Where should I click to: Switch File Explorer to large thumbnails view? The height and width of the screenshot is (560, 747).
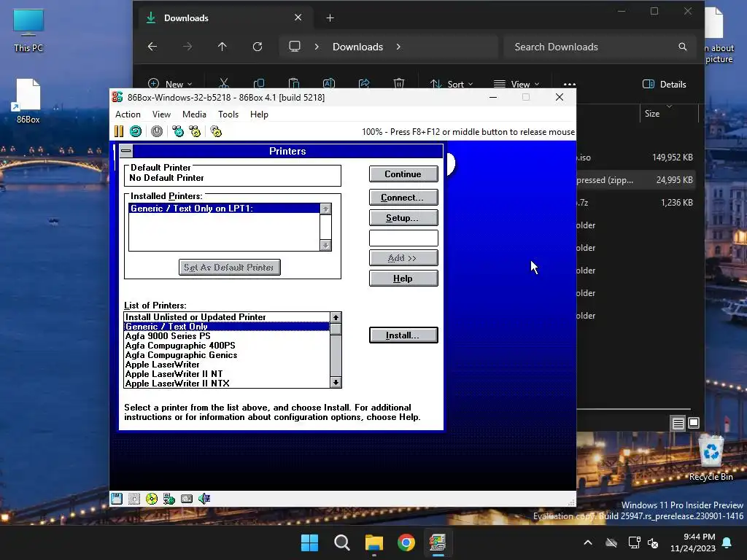pos(694,423)
